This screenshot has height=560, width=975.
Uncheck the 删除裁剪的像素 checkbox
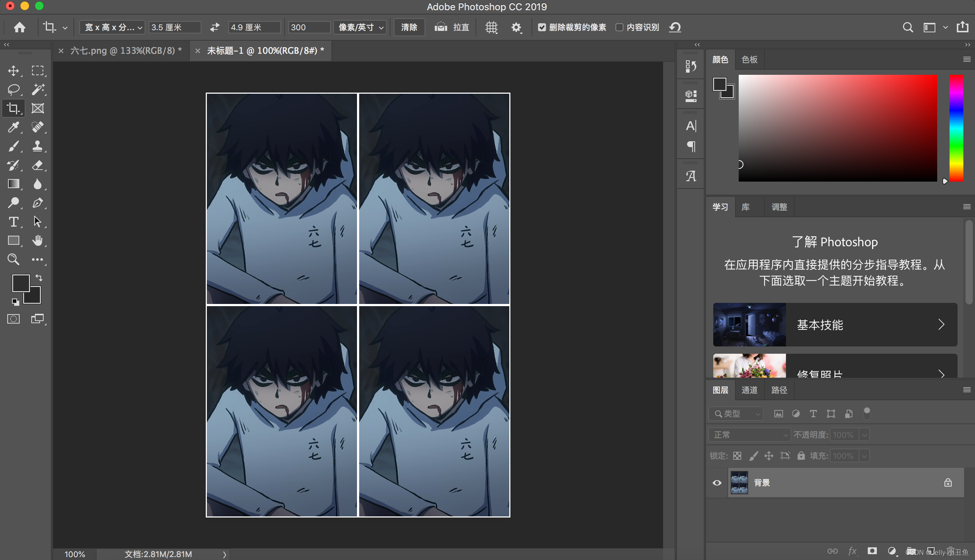click(542, 27)
